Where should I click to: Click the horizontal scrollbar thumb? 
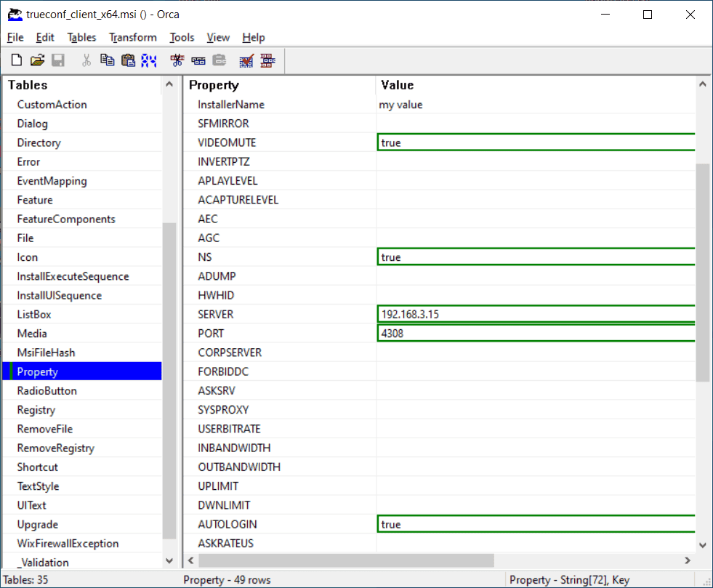click(347, 560)
